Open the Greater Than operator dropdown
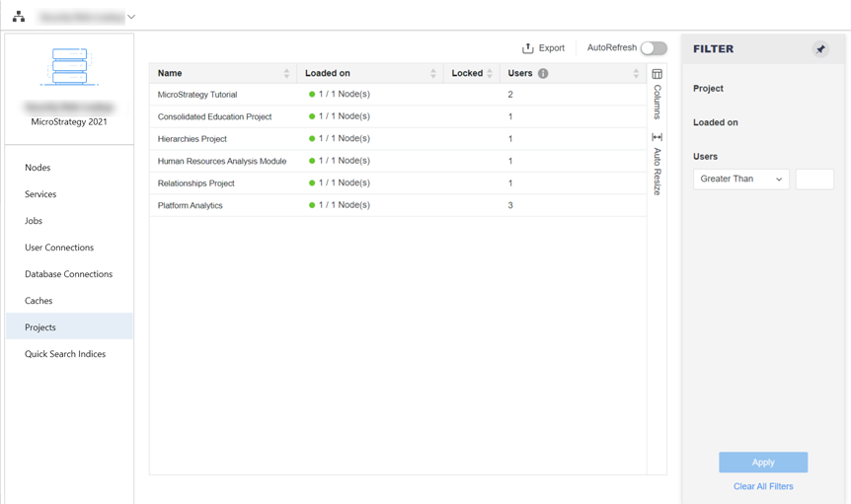 [740, 180]
